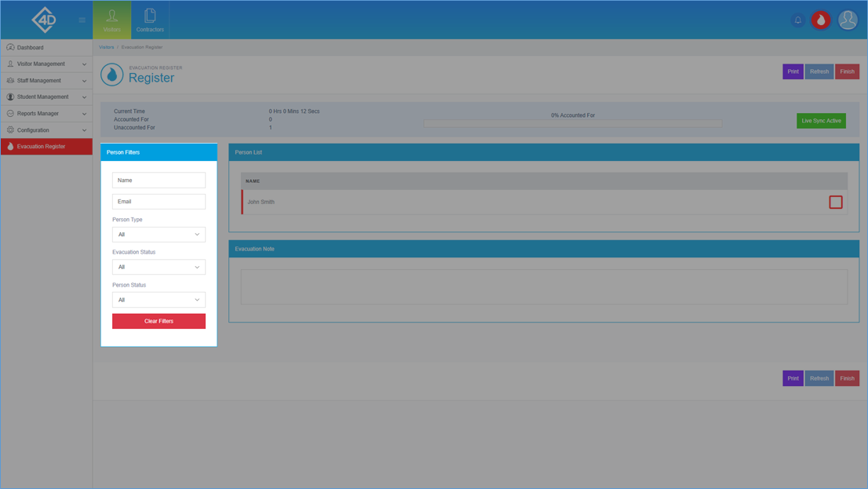Click the red evacuation flame icon in header
Viewport: 868px width, 489px height.
point(821,20)
